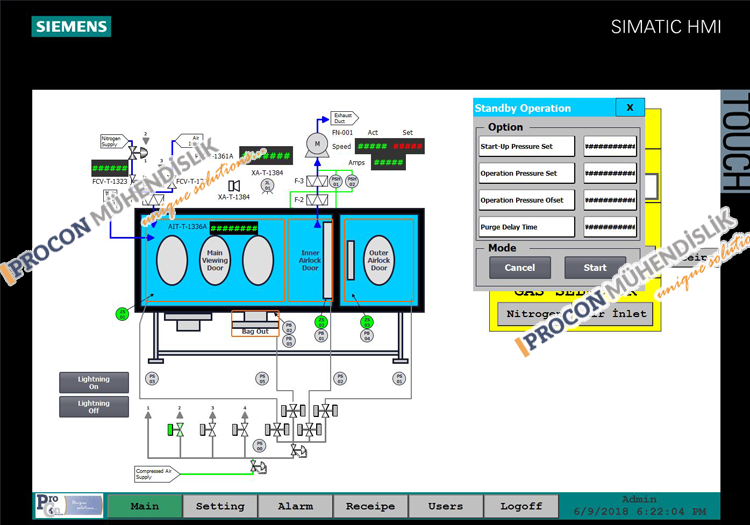Click the Exhaust Duct label
The width and height of the screenshot is (750, 525).
(344, 118)
